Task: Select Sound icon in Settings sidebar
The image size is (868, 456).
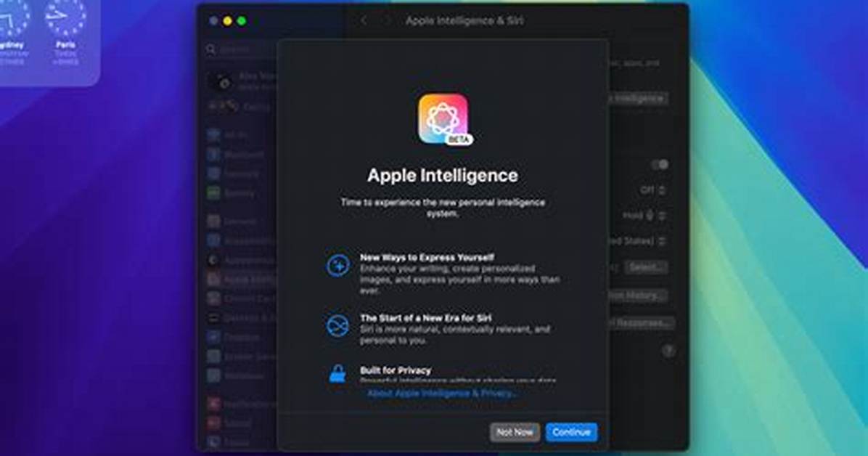Action: pos(213,423)
